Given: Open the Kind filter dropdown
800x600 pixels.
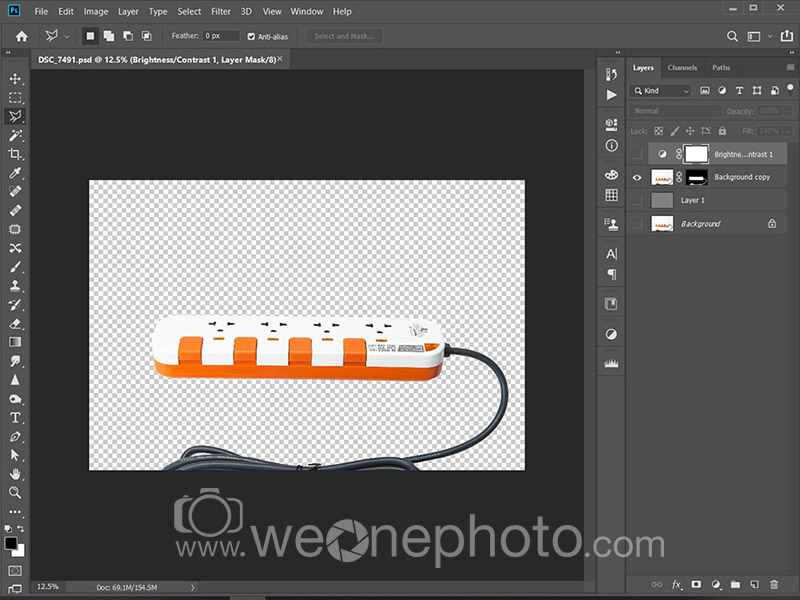Looking at the screenshot, I should (x=662, y=90).
